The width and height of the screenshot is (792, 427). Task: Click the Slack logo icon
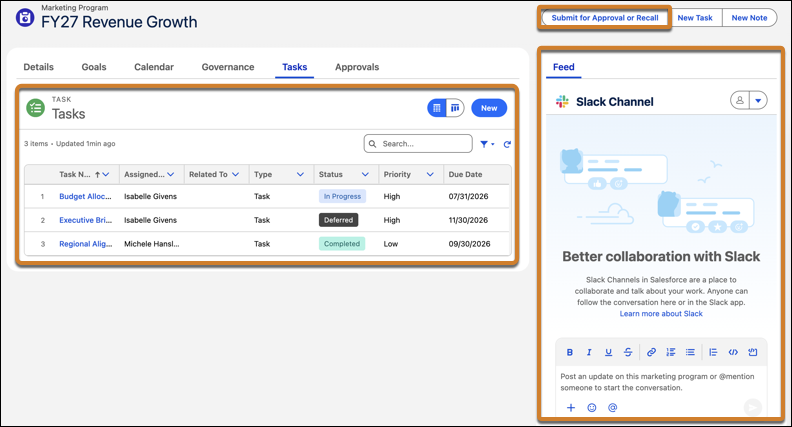pos(562,102)
